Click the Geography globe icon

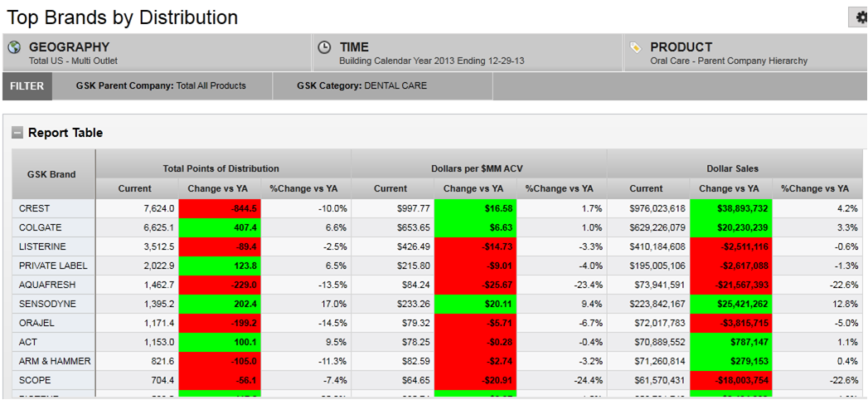(x=14, y=47)
